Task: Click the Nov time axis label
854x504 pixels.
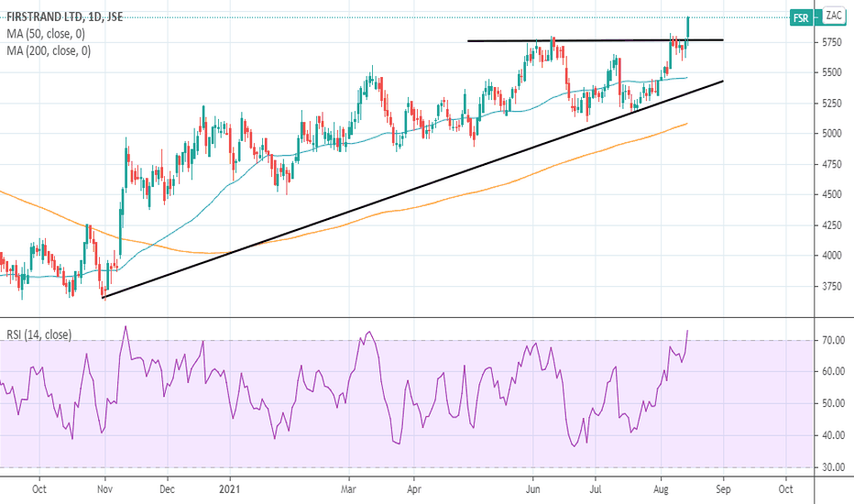Action: 104,488
